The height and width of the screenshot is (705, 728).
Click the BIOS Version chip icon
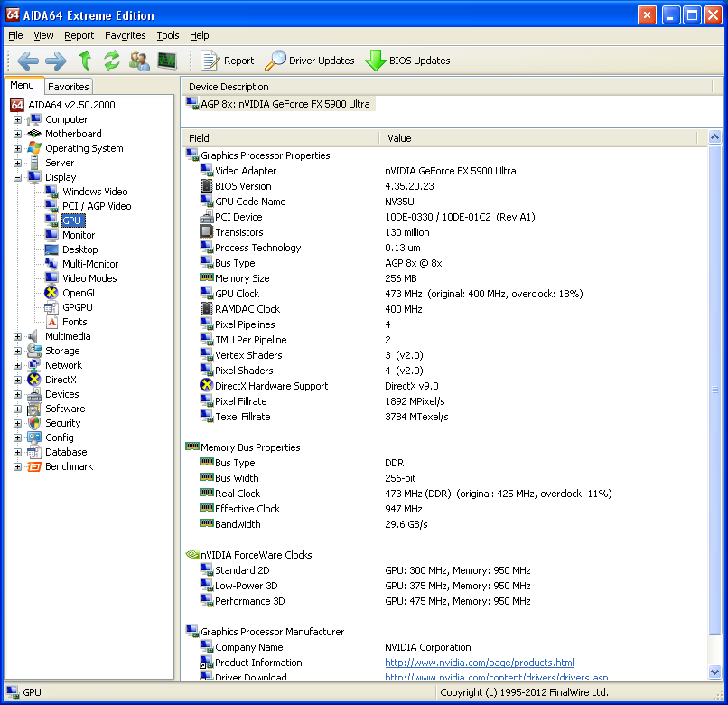(x=207, y=186)
